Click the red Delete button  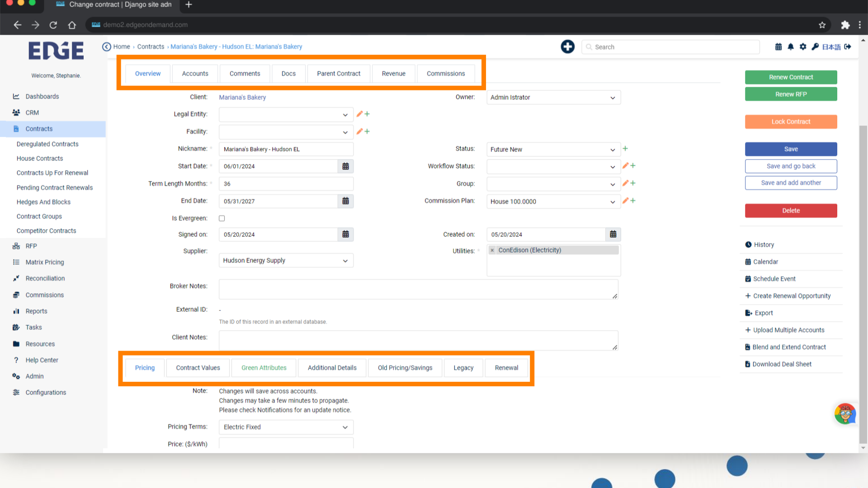click(x=791, y=211)
